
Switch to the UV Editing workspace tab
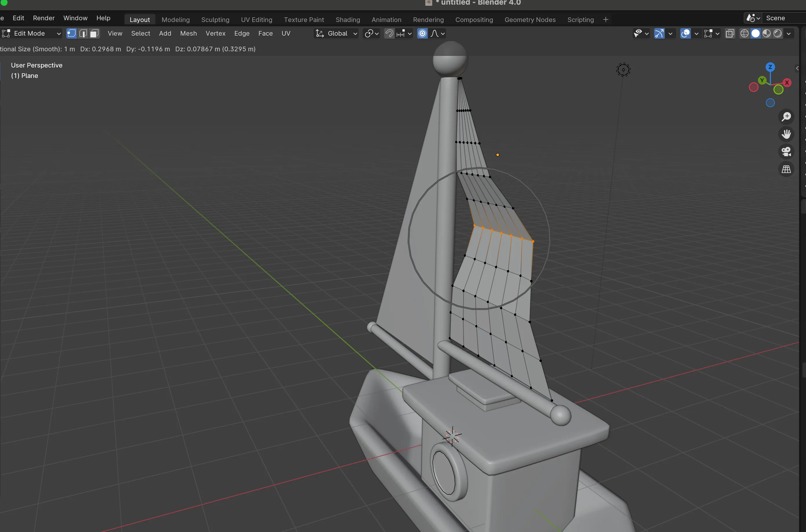pos(256,20)
